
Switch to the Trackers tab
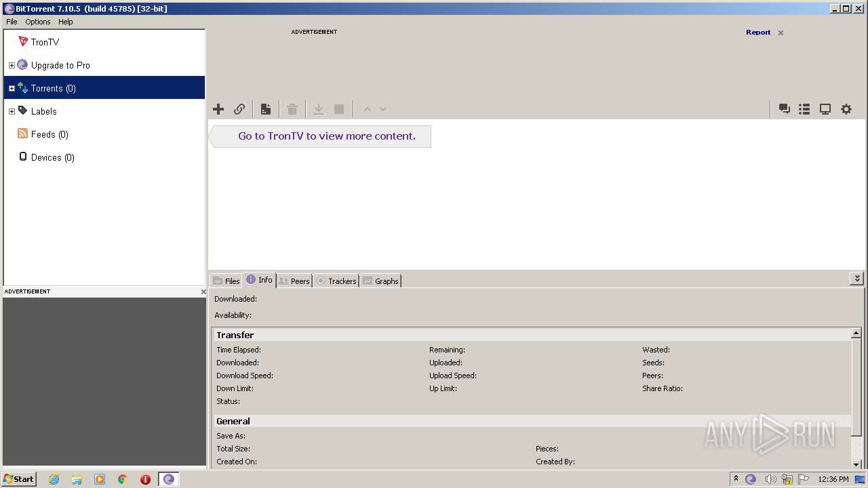[x=336, y=281]
